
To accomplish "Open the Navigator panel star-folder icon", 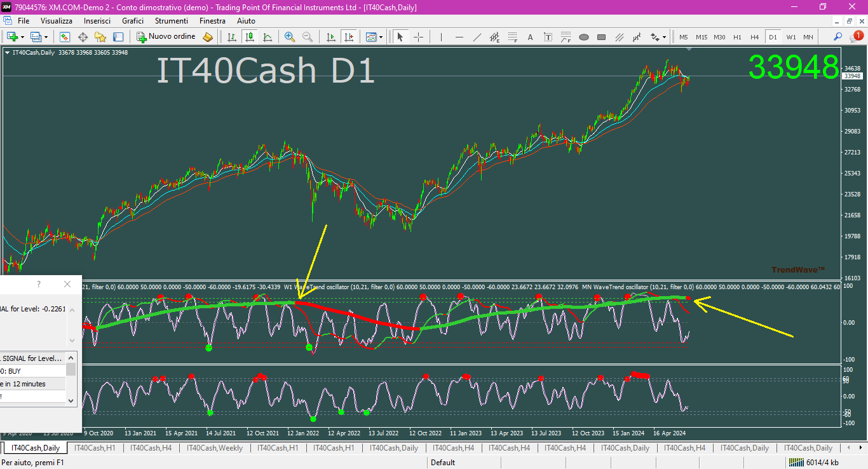I will [x=100, y=37].
